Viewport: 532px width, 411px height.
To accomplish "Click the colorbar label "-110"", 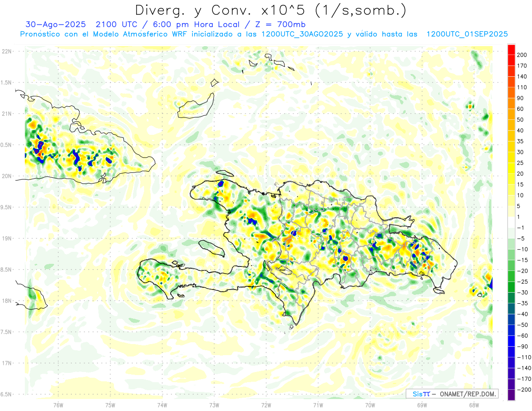I will pos(524,357).
